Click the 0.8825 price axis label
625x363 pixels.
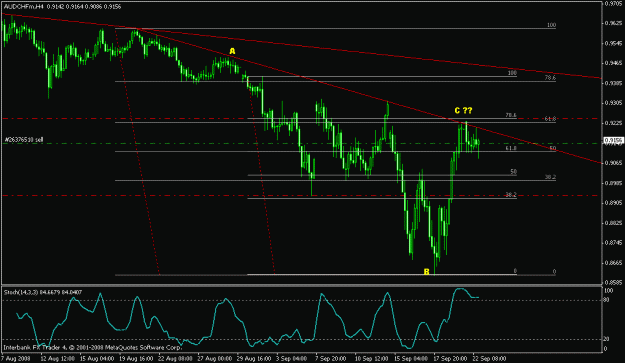click(x=613, y=222)
